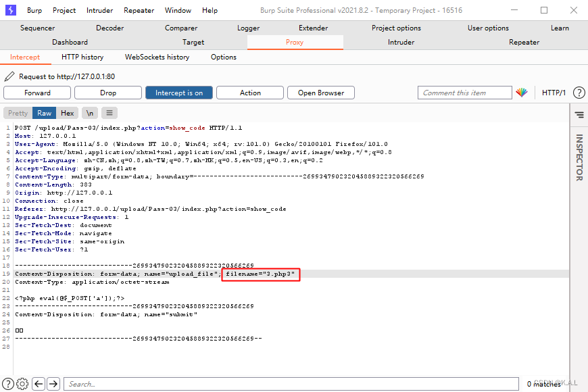Open the proxy Options sub-tab
The image size is (588, 392).
coord(224,57)
